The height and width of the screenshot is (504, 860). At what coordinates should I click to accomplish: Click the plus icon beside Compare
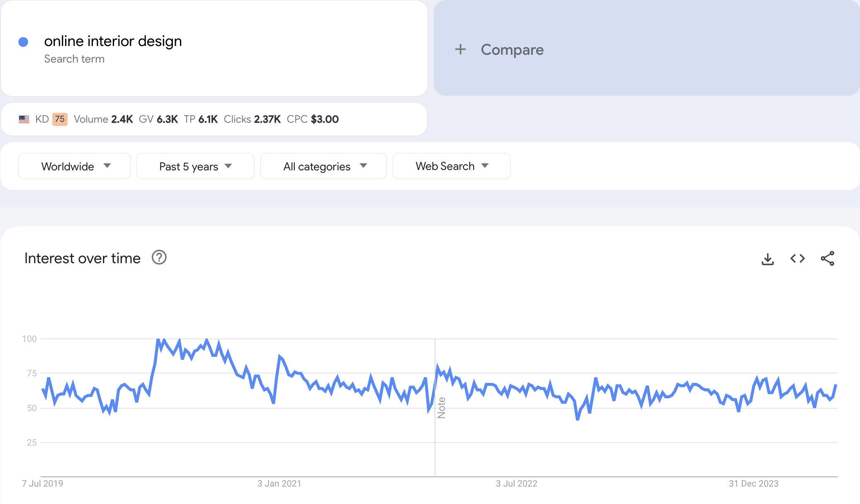pyautogui.click(x=460, y=50)
